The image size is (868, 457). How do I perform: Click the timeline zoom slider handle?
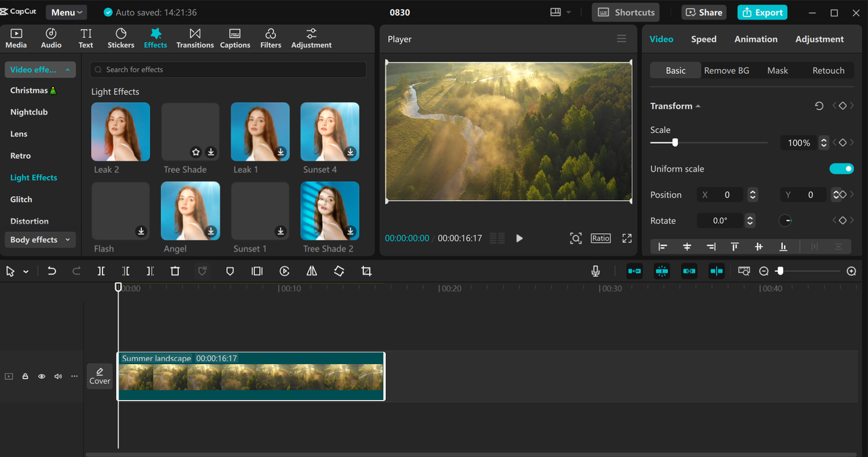tap(780, 271)
